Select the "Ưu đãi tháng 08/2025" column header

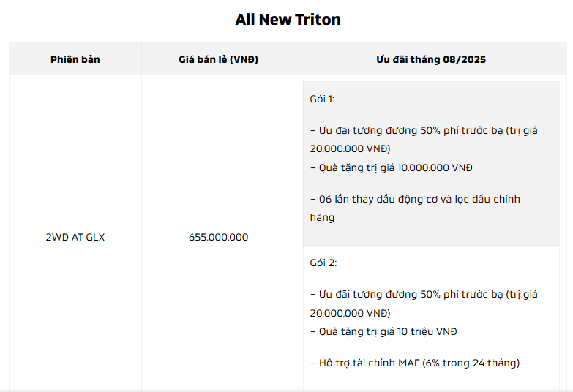[x=431, y=59]
